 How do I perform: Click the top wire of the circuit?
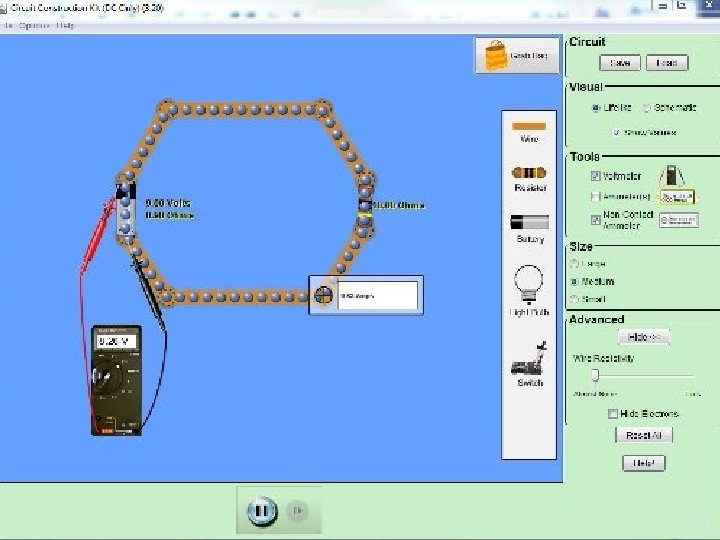click(243, 110)
